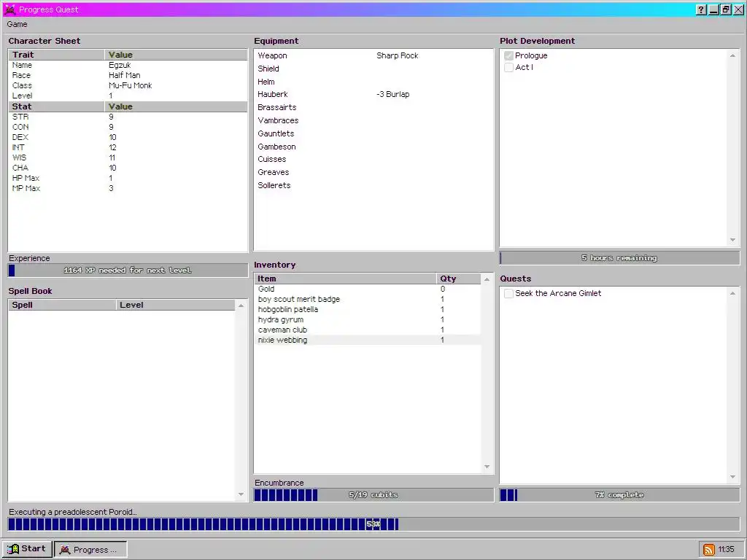This screenshot has width=747, height=560.
Task: Select the MP Max row
Action: tap(128, 188)
